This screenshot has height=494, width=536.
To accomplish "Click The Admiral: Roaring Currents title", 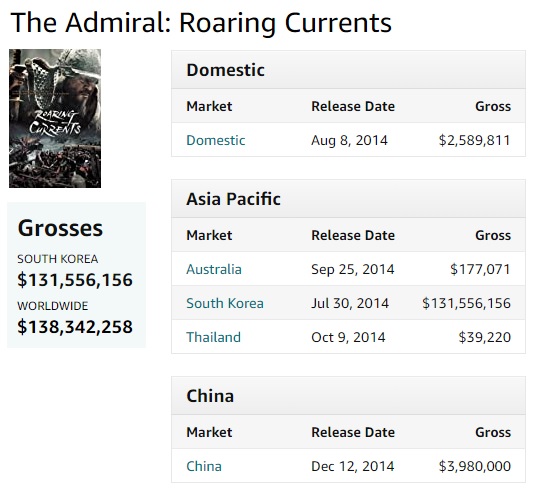I will point(201,23).
